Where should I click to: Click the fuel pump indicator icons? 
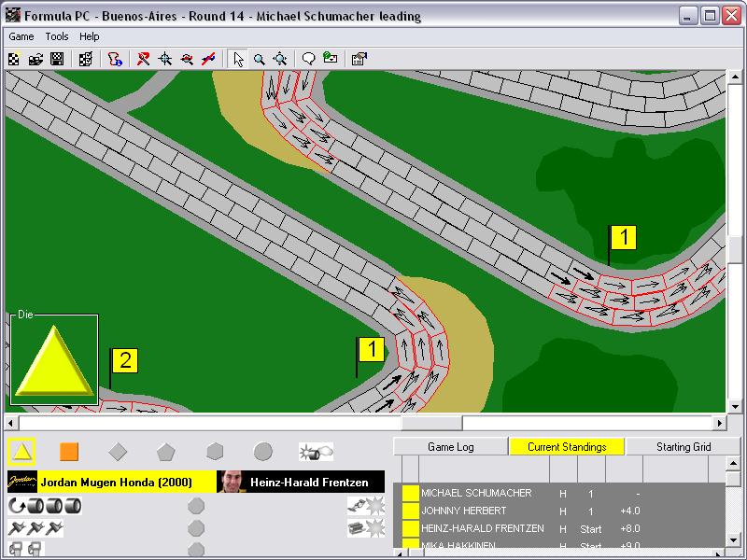pyautogui.click(x=26, y=549)
